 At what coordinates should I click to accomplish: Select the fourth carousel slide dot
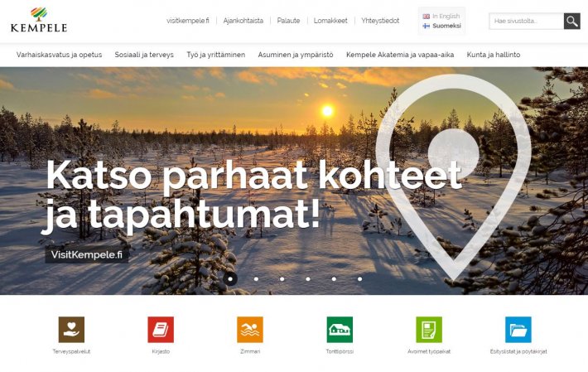coord(308,279)
